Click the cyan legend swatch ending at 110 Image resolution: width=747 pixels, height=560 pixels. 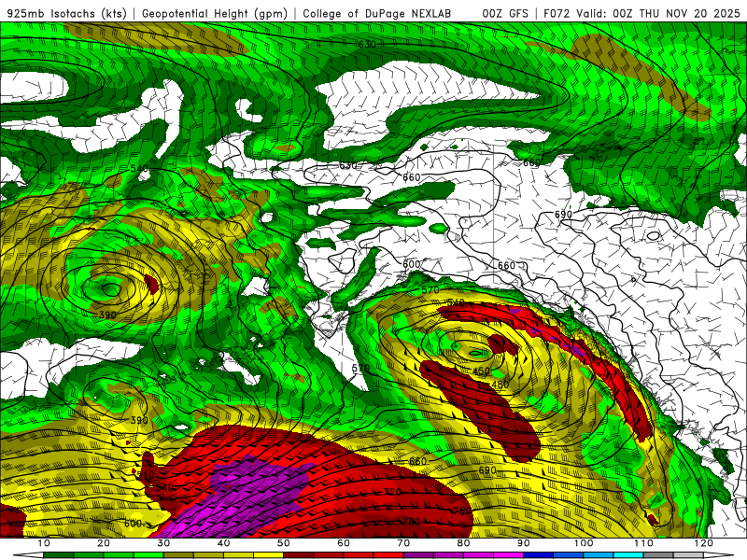[628, 555]
